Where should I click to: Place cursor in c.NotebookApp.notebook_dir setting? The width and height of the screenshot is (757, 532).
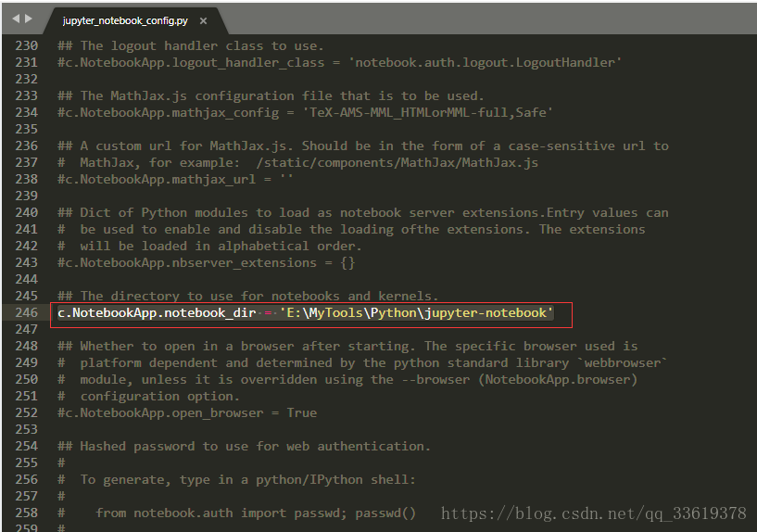157,313
